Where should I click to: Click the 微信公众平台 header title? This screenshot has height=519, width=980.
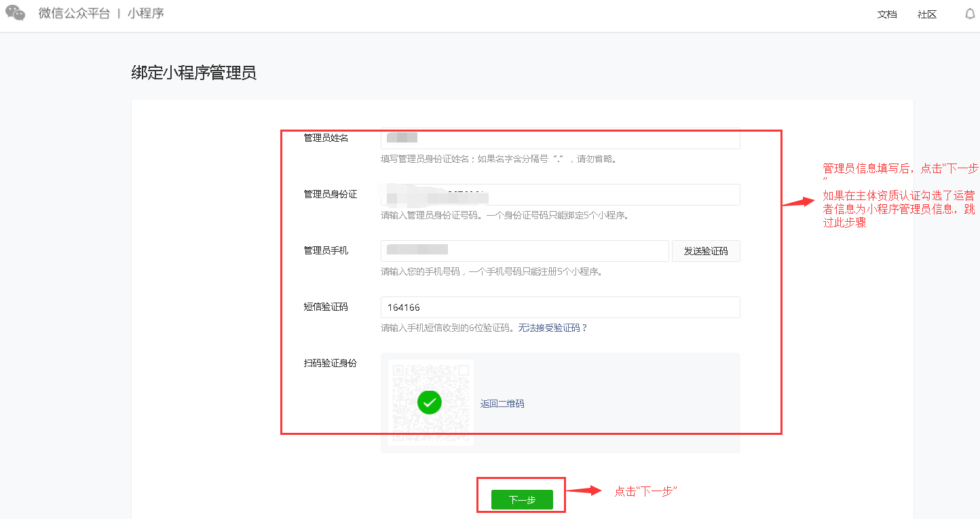pos(74,14)
